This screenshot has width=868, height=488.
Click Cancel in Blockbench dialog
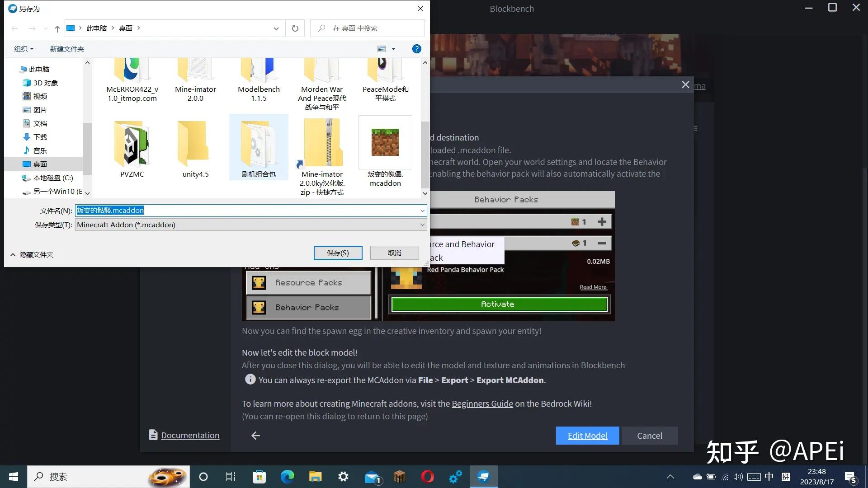649,436
